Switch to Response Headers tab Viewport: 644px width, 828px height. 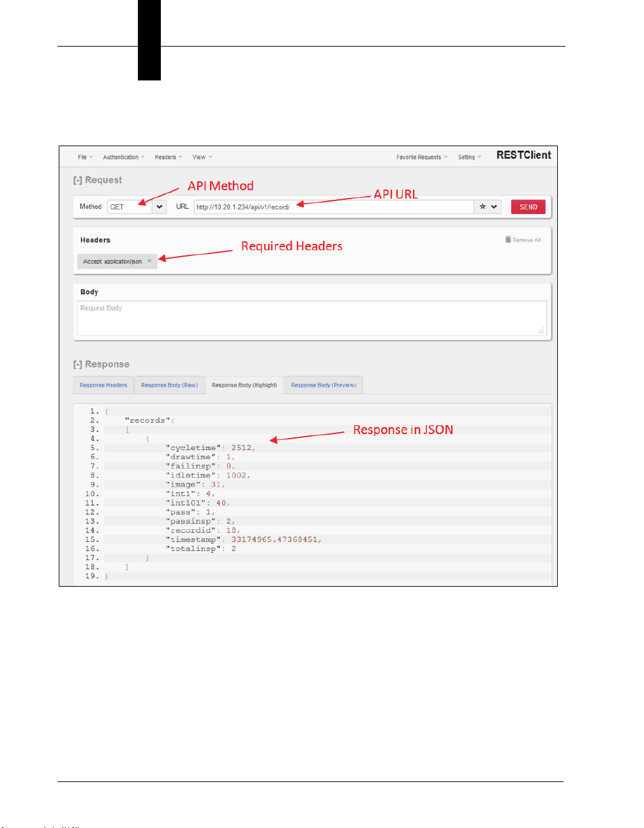pos(103,385)
